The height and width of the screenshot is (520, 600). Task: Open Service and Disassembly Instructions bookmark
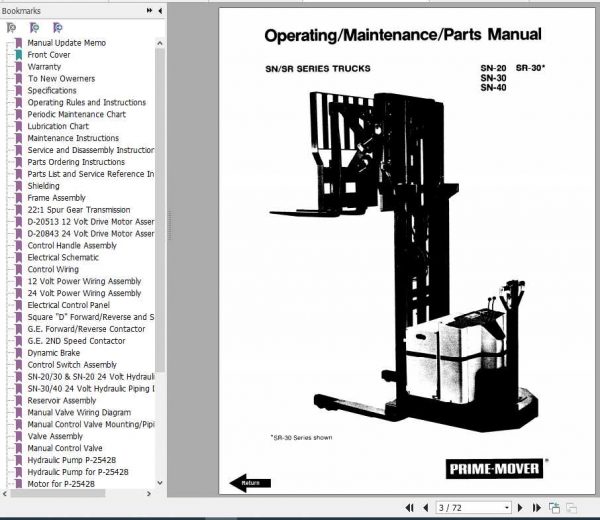[90, 150]
